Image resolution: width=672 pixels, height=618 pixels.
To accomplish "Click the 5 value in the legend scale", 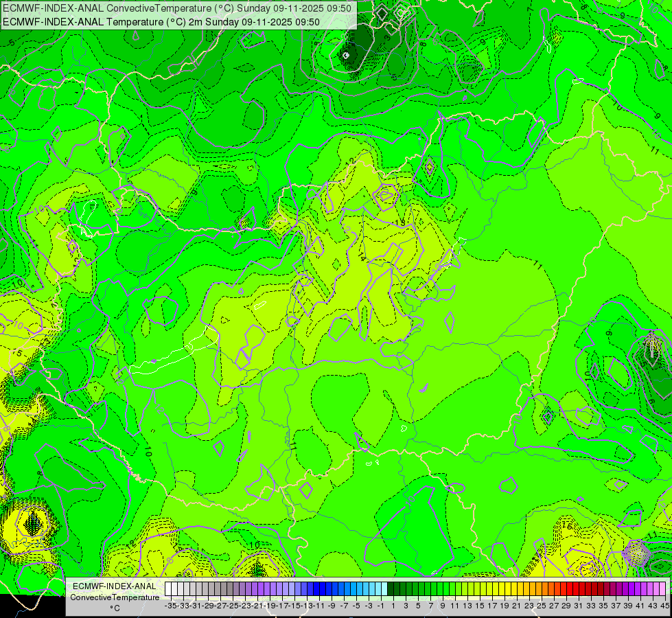I will (x=417, y=606).
